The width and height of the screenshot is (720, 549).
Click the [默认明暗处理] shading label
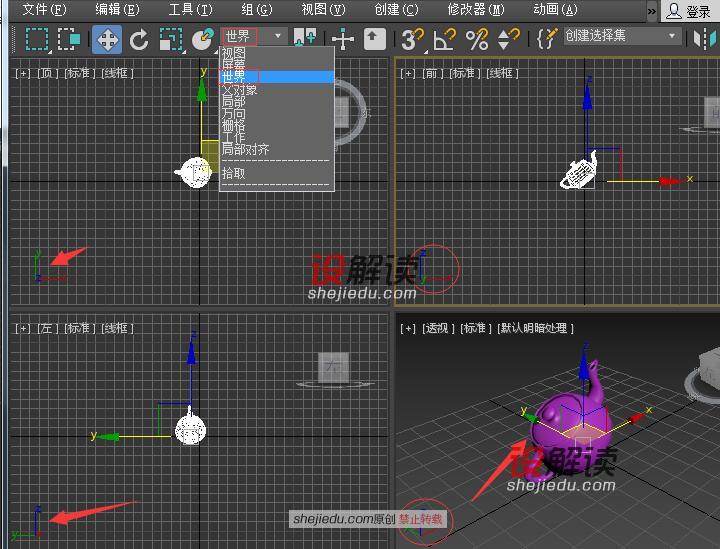[536, 329]
